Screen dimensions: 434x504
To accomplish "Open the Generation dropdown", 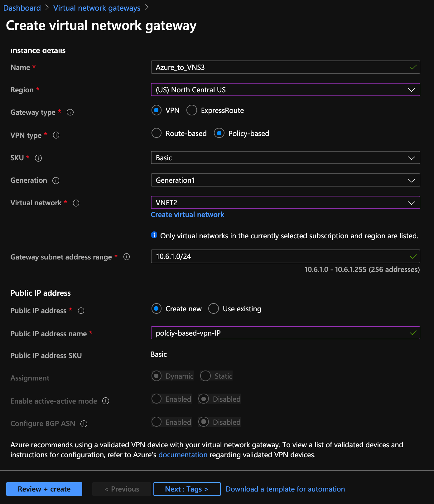I will (x=286, y=180).
